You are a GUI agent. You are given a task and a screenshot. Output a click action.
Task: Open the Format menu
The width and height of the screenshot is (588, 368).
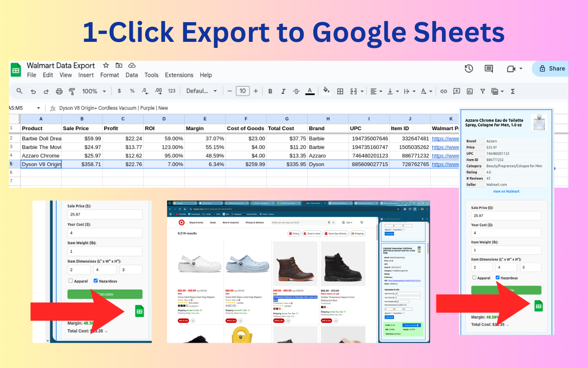[110, 75]
